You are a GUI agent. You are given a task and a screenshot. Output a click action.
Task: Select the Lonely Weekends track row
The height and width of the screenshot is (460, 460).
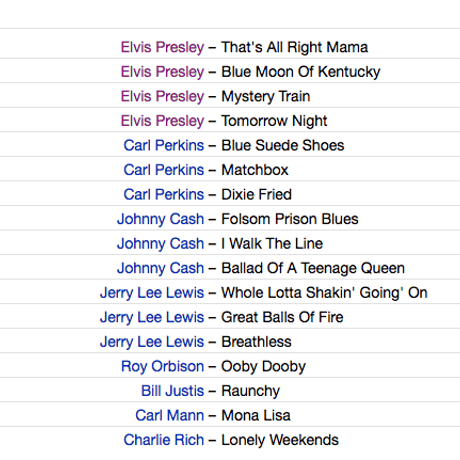coord(230,440)
